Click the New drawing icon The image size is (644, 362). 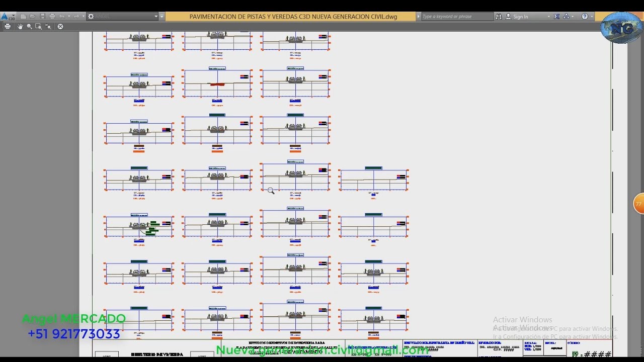click(23, 17)
